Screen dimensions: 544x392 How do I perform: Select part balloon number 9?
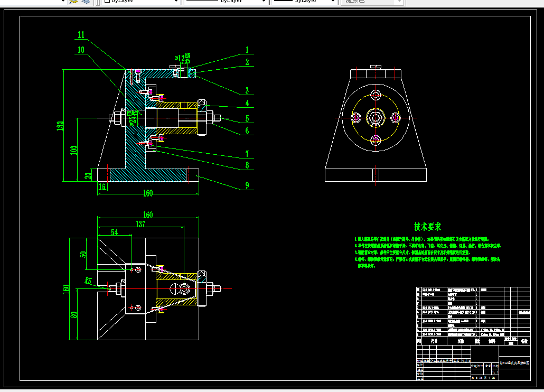click(247, 185)
